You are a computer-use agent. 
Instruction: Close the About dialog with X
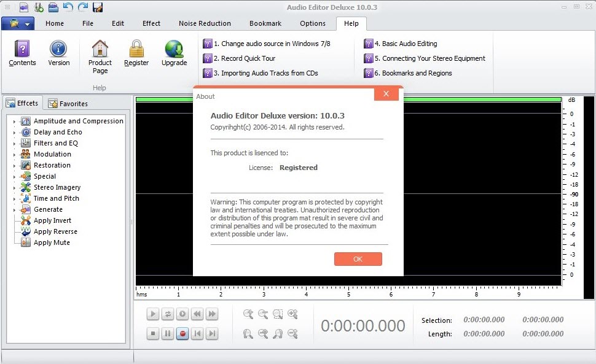[x=386, y=94]
